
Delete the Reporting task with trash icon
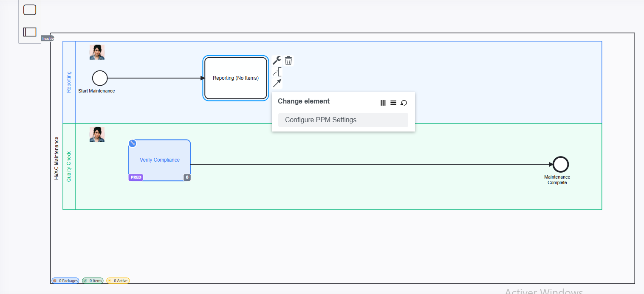[x=288, y=61]
